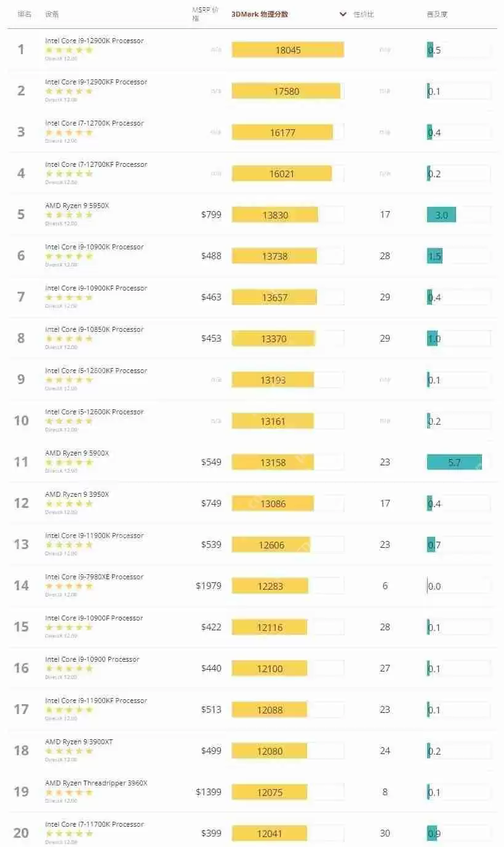The image size is (504, 847).
Task: Click the 普及度 column header
Action: 437,14
